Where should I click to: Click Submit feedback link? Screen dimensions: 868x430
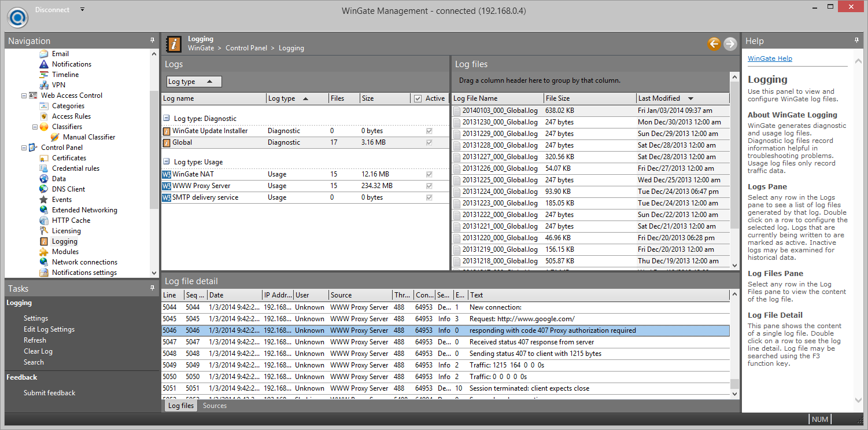[x=50, y=393]
